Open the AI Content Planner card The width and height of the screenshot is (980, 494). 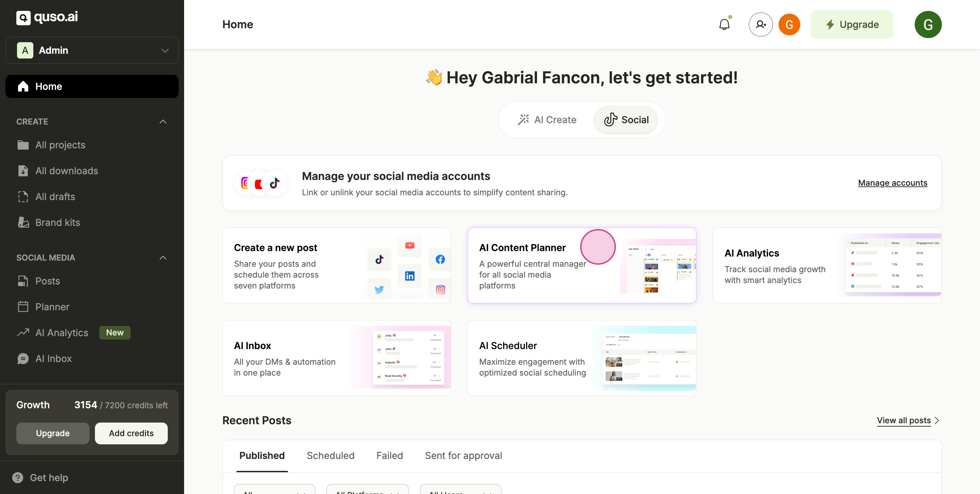582,265
